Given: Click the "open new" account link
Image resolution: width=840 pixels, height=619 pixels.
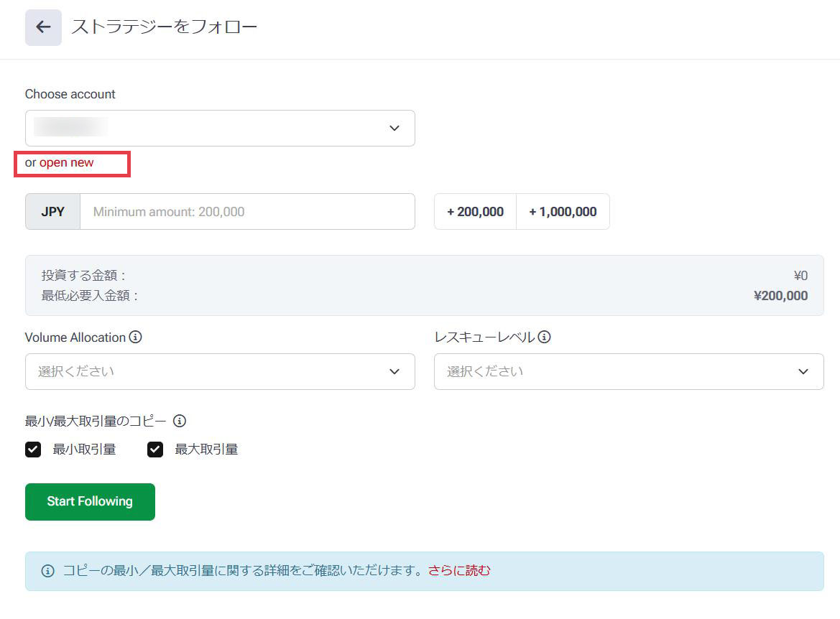Looking at the screenshot, I should click(x=66, y=162).
